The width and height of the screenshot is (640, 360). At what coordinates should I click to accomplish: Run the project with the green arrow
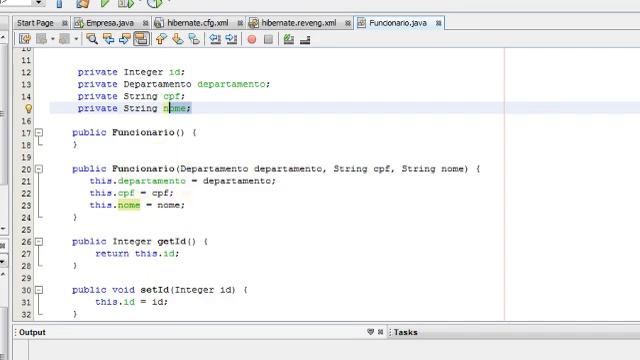point(105,4)
